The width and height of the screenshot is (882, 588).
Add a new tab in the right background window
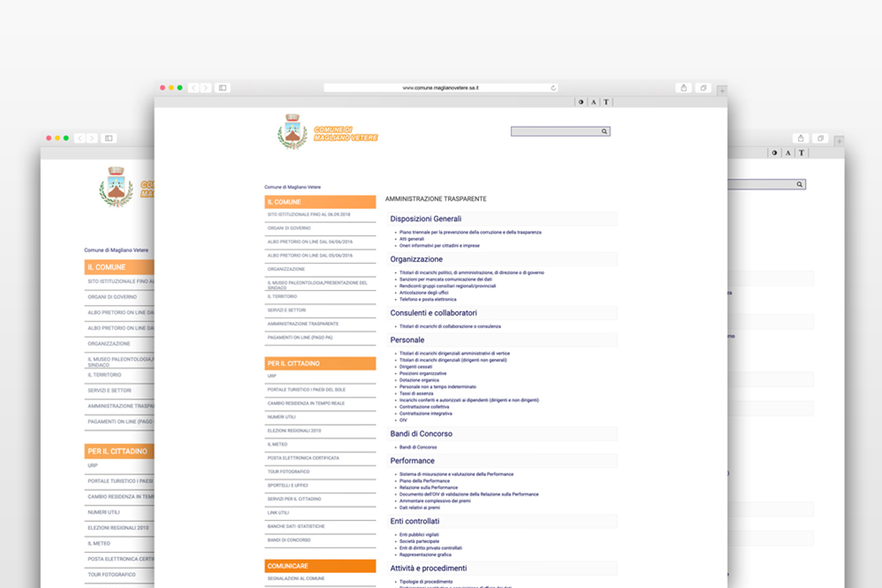[840, 141]
